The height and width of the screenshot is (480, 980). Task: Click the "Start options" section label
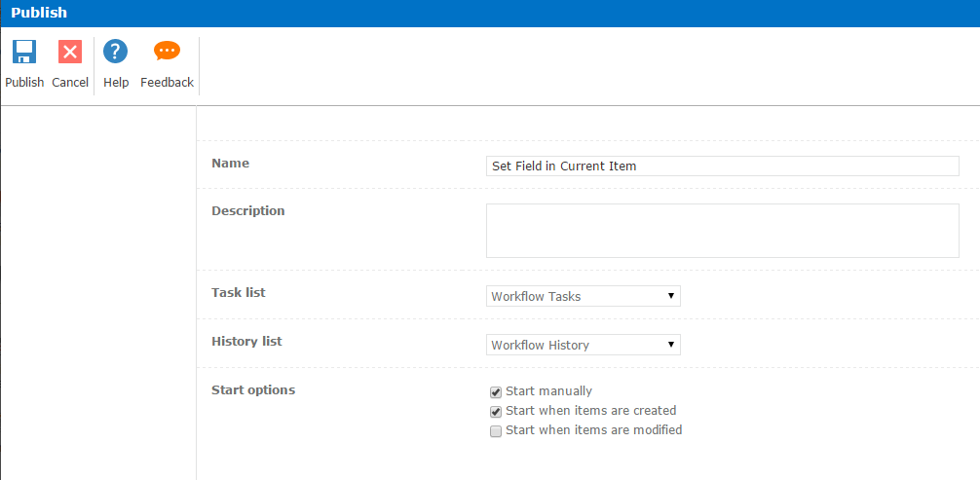point(253,390)
